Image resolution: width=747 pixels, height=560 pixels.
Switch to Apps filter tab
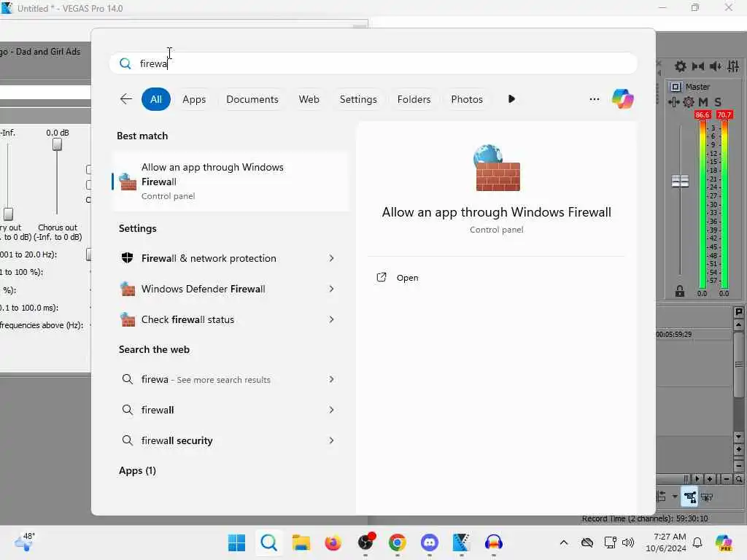(x=194, y=99)
